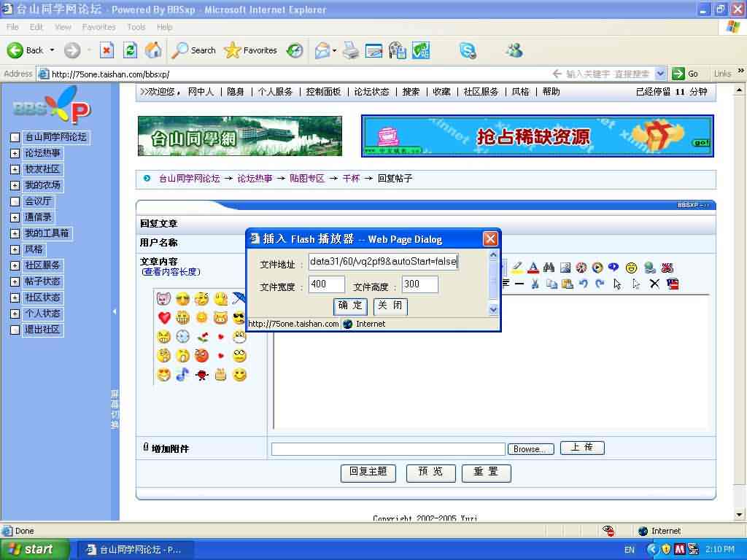This screenshot has width=747, height=560.
Task: Click the scissors cut icon in editor
Action: point(535,284)
